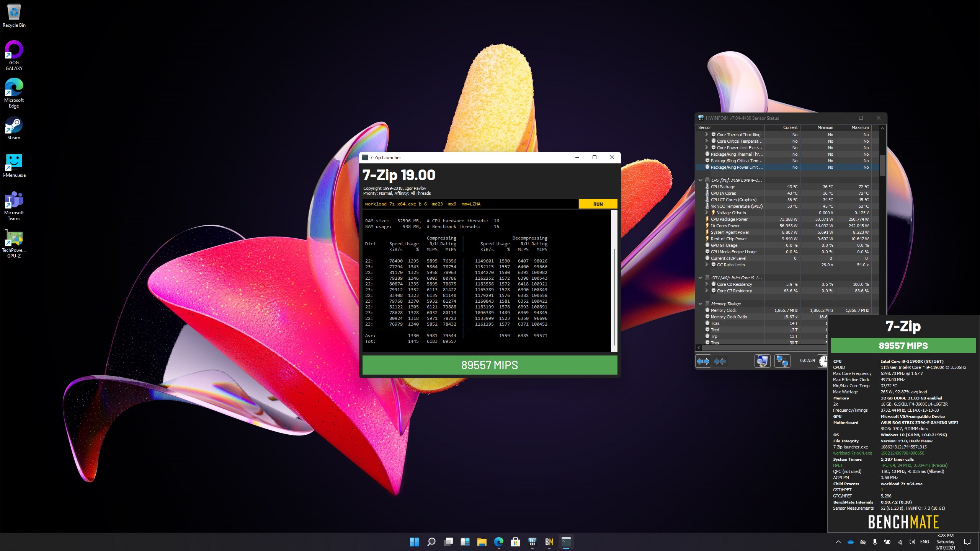The width and height of the screenshot is (980, 551).
Task: Click HWiNFO's shrink-columns arrows button
Action: pyautogui.click(x=720, y=361)
